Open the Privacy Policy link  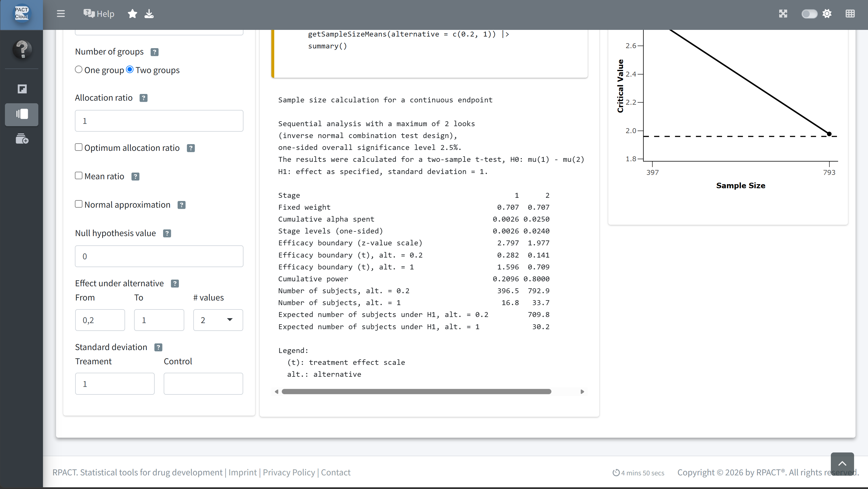[289, 472]
